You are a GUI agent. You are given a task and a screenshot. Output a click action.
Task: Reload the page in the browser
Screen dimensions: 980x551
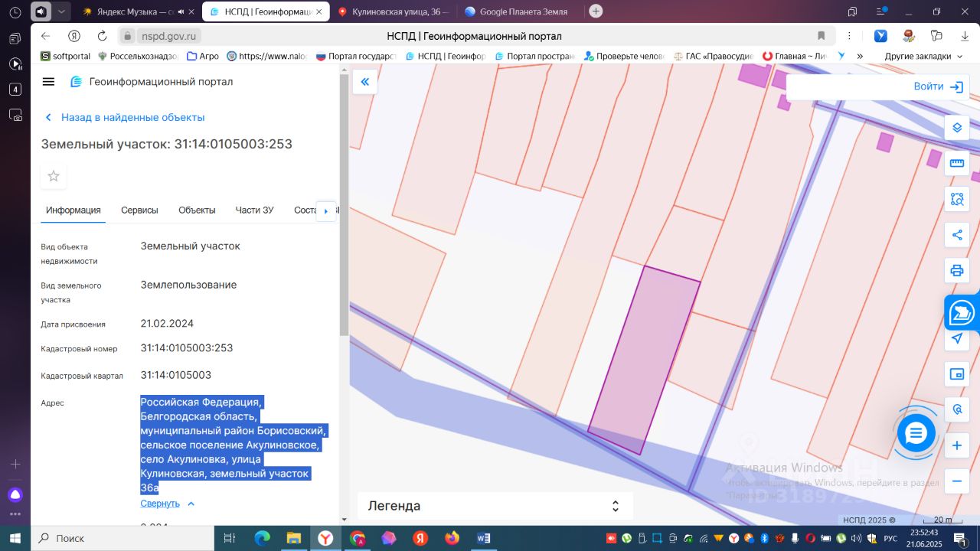[x=102, y=36]
